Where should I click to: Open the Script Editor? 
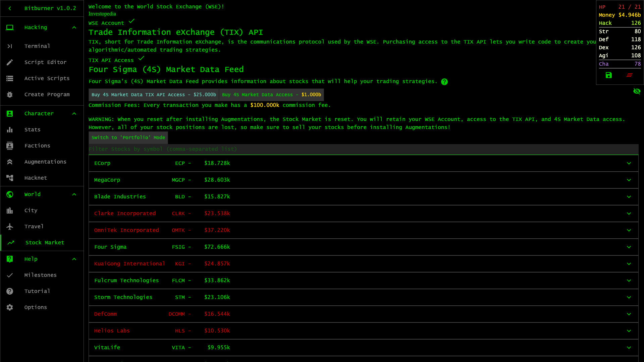(x=45, y=62)
